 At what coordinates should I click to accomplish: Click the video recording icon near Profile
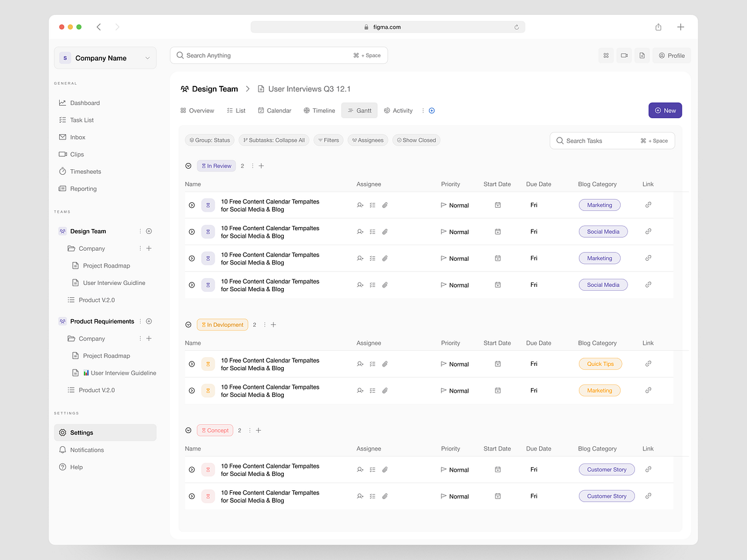tap(624, 55)
